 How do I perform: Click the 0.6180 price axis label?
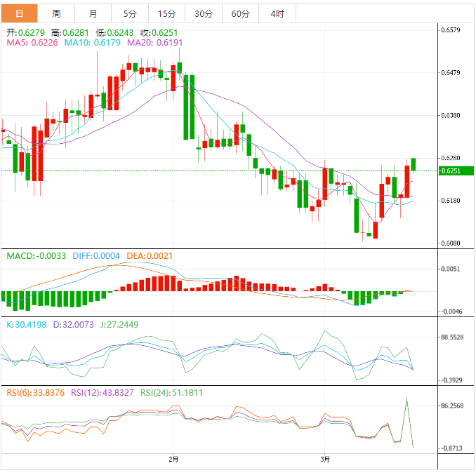coord(451,201)
